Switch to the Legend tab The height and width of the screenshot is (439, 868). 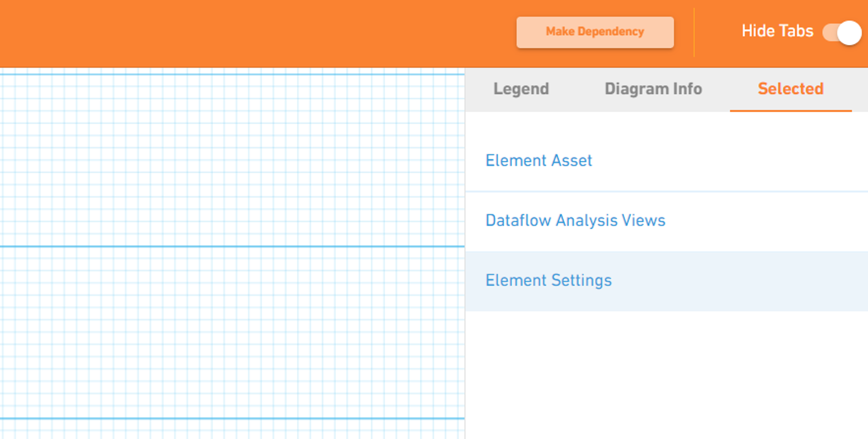[521, 89]
